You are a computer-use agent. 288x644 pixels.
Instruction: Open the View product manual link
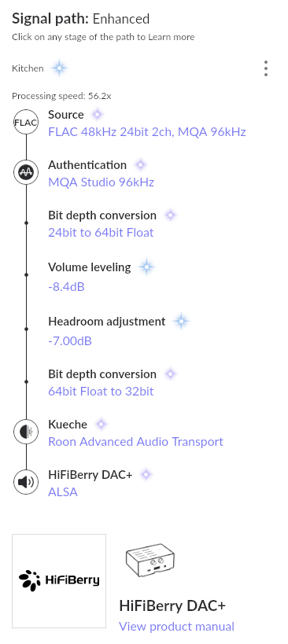point(177,627)
